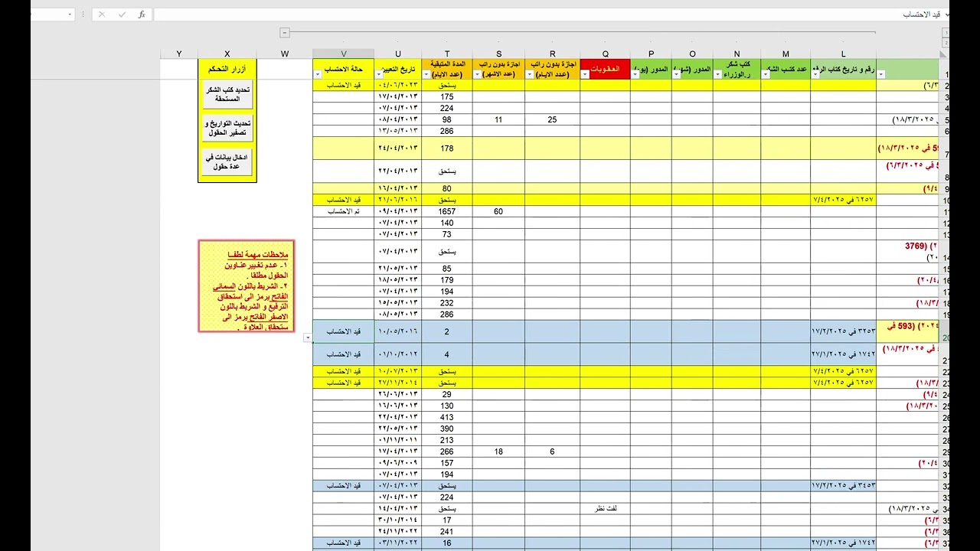Select the cell showing 18 in column S

click(498, 452)
